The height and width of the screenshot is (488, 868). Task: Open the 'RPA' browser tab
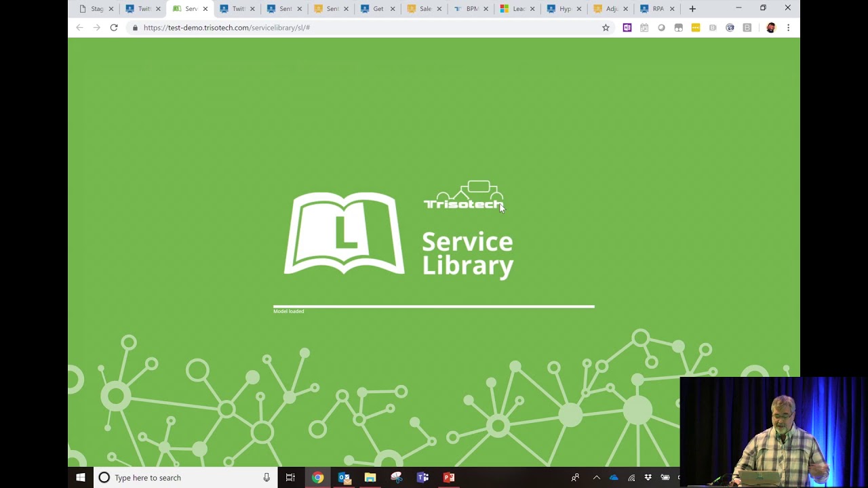point(658,9)
